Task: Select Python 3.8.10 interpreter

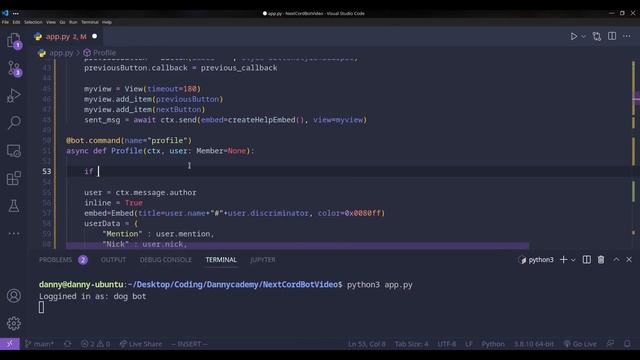Action: pyautogui.click(x=533, y=344)
